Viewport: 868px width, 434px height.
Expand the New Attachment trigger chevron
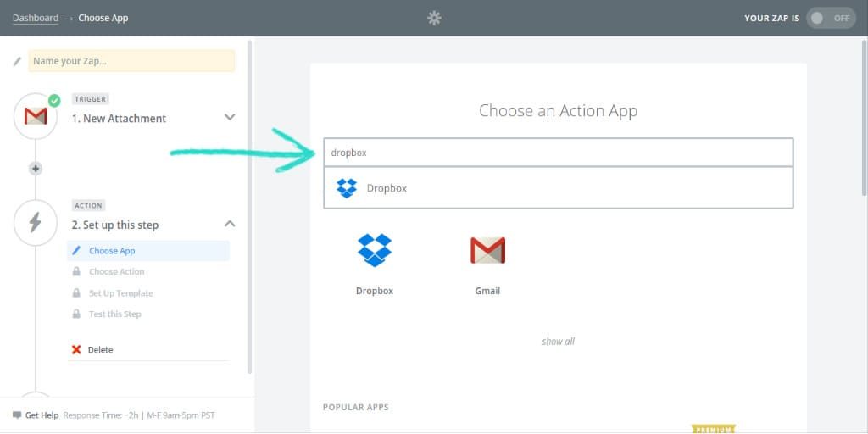[230, 117]
